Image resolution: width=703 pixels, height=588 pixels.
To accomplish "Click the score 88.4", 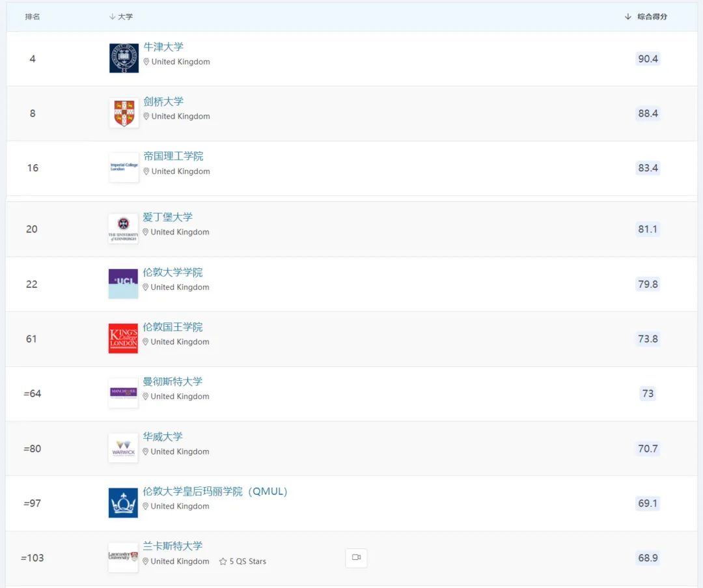I will 648,113.
